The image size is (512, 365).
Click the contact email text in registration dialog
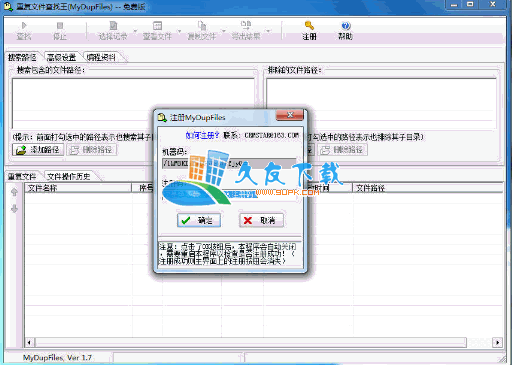(x=271, y=135)
